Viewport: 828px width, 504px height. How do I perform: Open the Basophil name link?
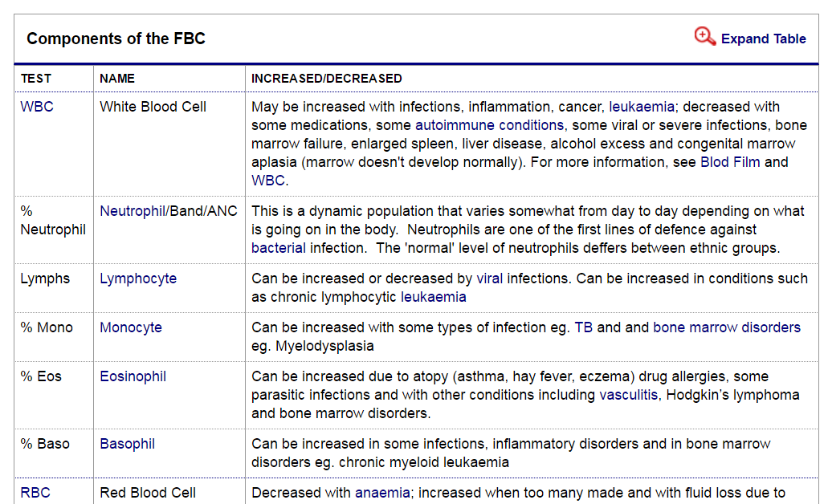click(127, 444)
